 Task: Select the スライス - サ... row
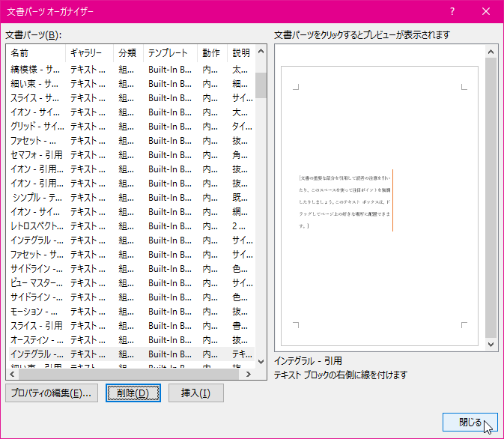[x=132, y=98]
